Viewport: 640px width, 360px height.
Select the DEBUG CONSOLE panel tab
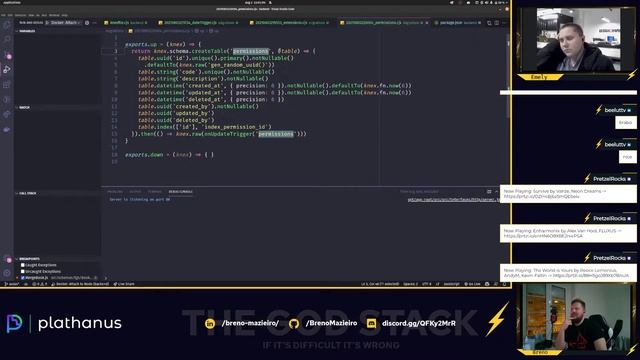[180, 191]
